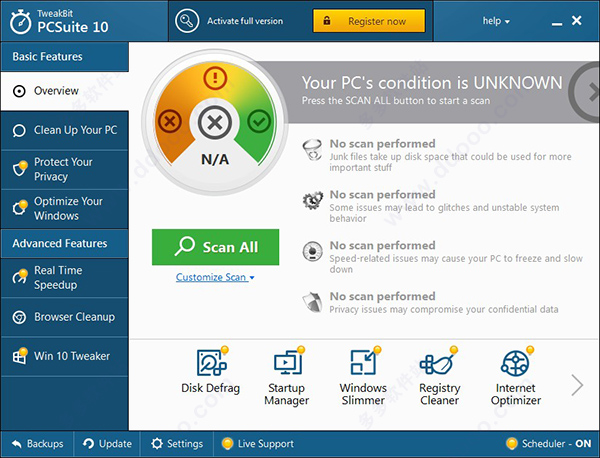Click 'Junk files take up disk space' text
600x458 pixels.
click(x=450, y=162)
